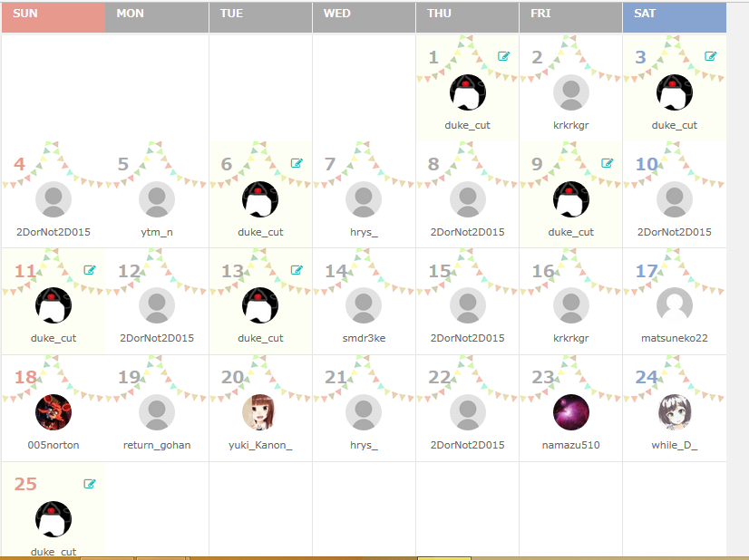This screenshot has height=560, width=749.
Task: Open username yuki_Kanon_ under day 20
Action: (260, 445)
